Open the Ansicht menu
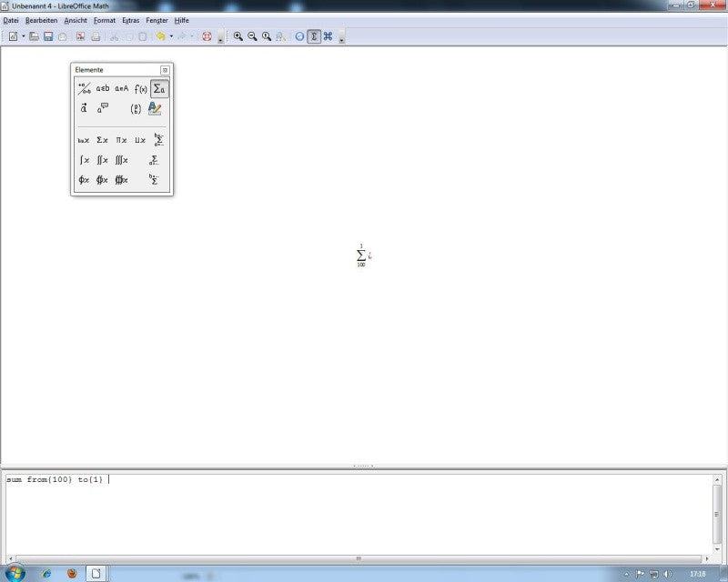 [x=76, y=20]
